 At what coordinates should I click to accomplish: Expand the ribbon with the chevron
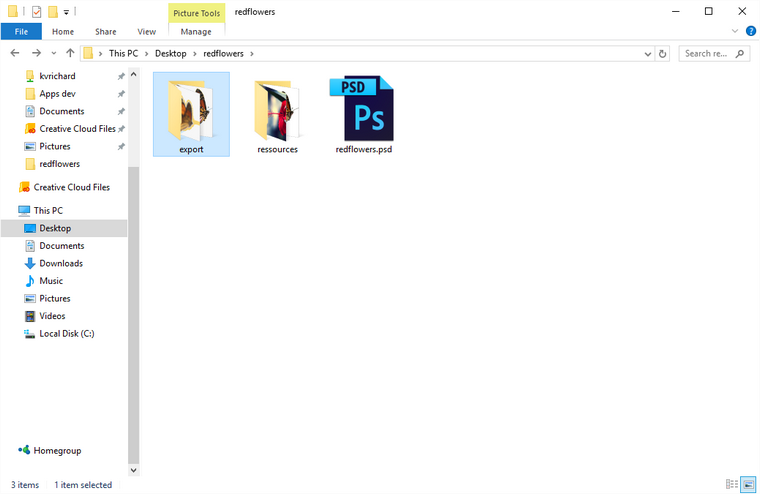[x=735, y=31]
